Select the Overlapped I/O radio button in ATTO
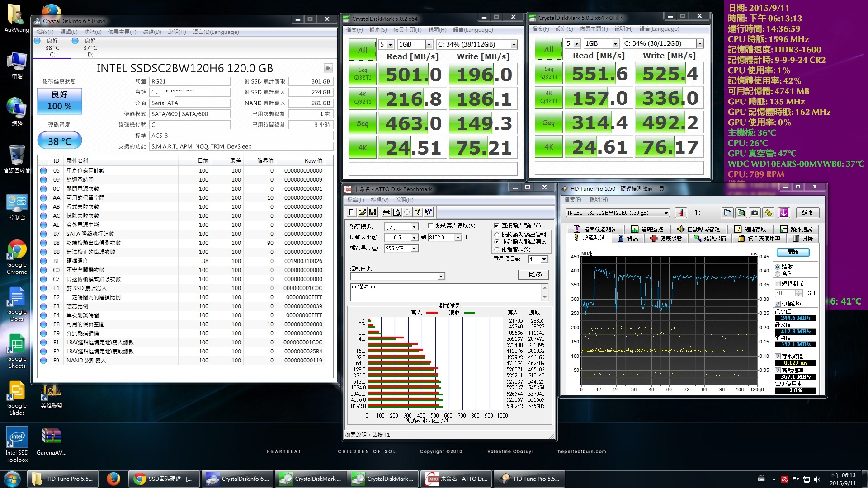 click(497, 242)
